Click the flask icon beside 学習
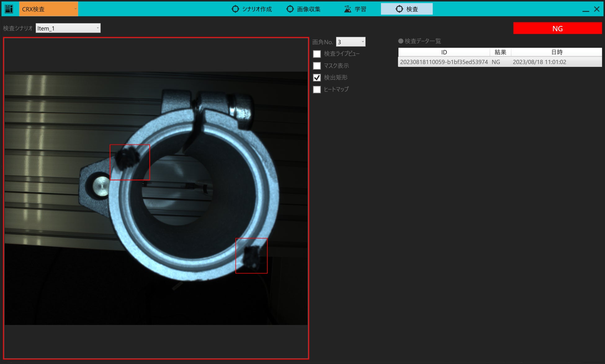The height and width of the screenshot is (364, 605). point(347,9)
